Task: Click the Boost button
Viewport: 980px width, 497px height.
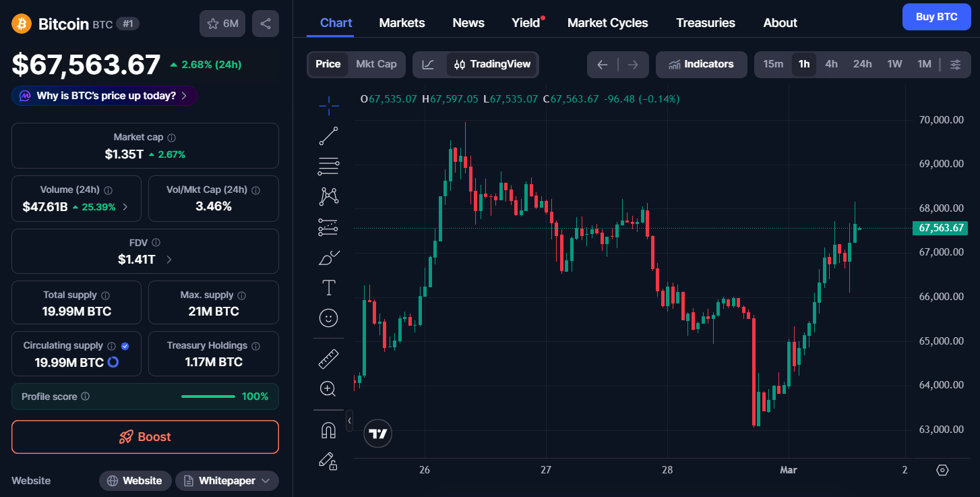Action: click(x=145, y=437)
